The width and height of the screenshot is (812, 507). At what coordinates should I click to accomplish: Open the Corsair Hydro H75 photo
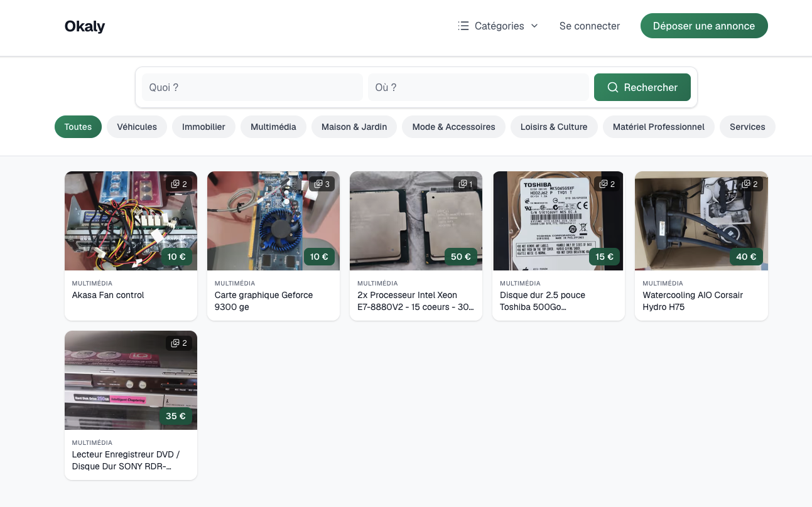tap(701, 221)
